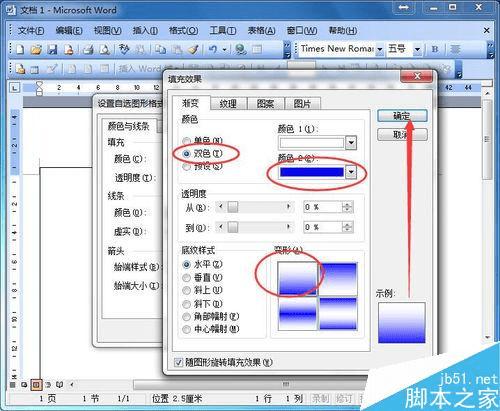
Task: Click the Tables and Borders toolbar icon
Action: tap(257, 50)
